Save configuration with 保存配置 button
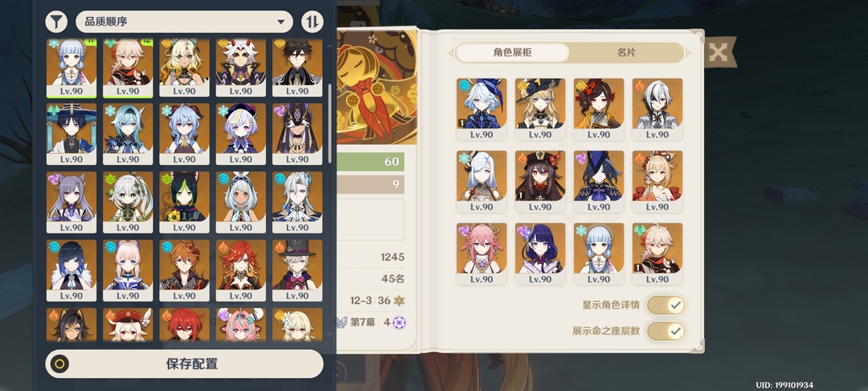 click(184, 364)
